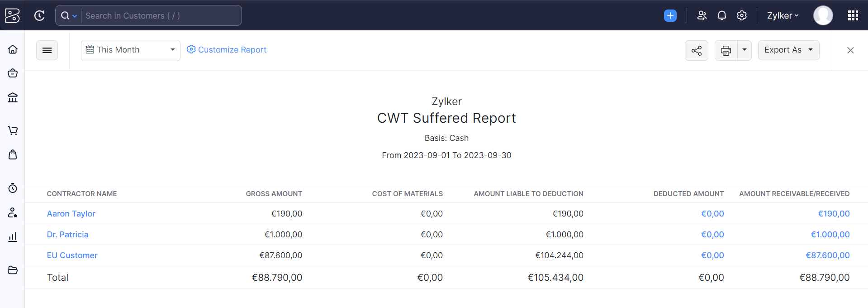Select the Time Tracking clock icon
This screenshot has height=308, width=868.
(12, 188)
